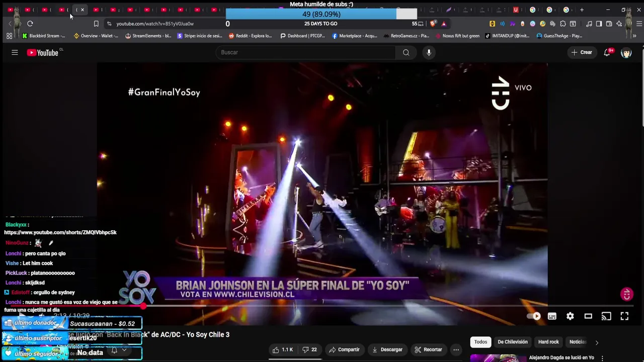Toggle subtitles in the video player
Image resolution: width=644 pixels, height=362 pixels.
pos(552,316)
